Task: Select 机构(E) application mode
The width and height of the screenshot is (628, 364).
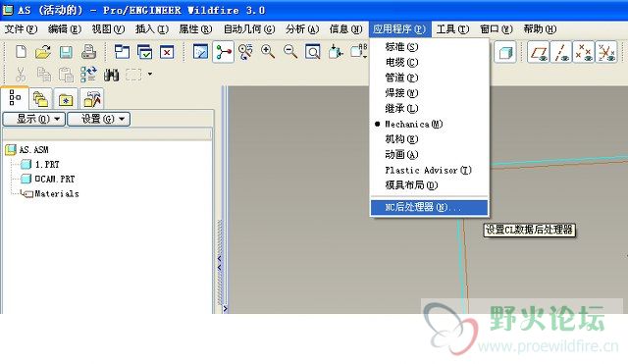Action: [430, 139]
